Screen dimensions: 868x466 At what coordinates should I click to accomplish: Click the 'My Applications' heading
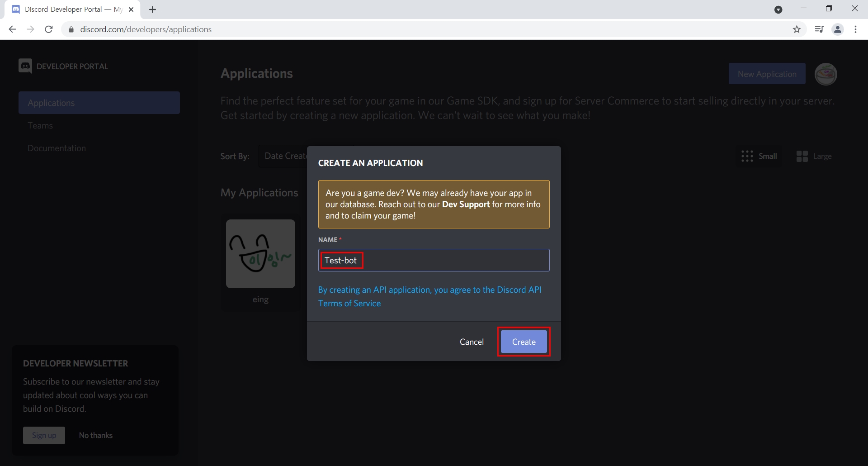pos(259,193)
